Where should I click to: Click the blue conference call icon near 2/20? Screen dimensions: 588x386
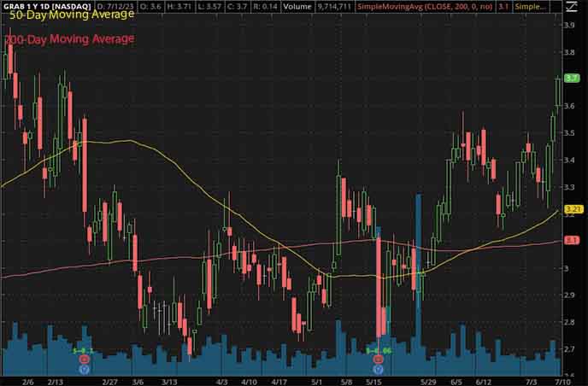point(85,370)
